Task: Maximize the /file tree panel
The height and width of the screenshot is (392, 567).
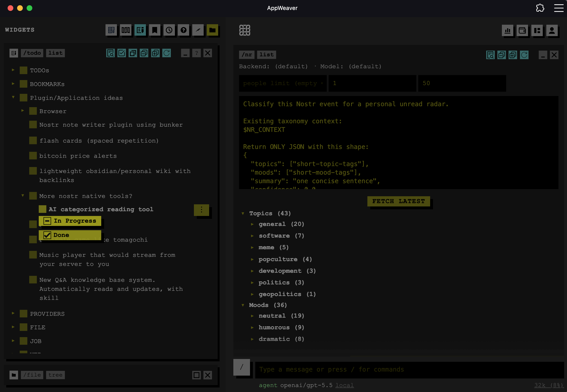Action: 197,375
